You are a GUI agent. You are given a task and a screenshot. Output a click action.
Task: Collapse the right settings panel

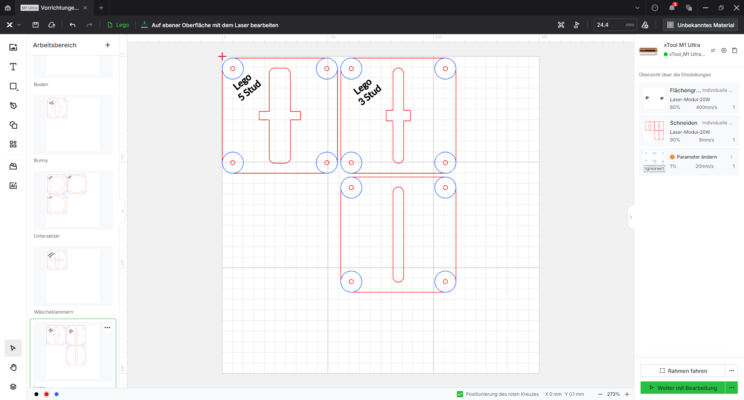click(x=631, y=217)
